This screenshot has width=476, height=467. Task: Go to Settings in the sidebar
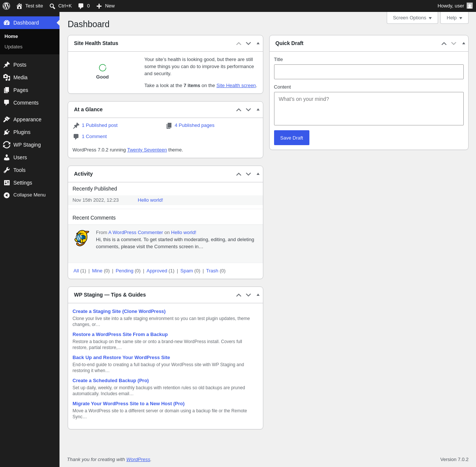[30, 183]
